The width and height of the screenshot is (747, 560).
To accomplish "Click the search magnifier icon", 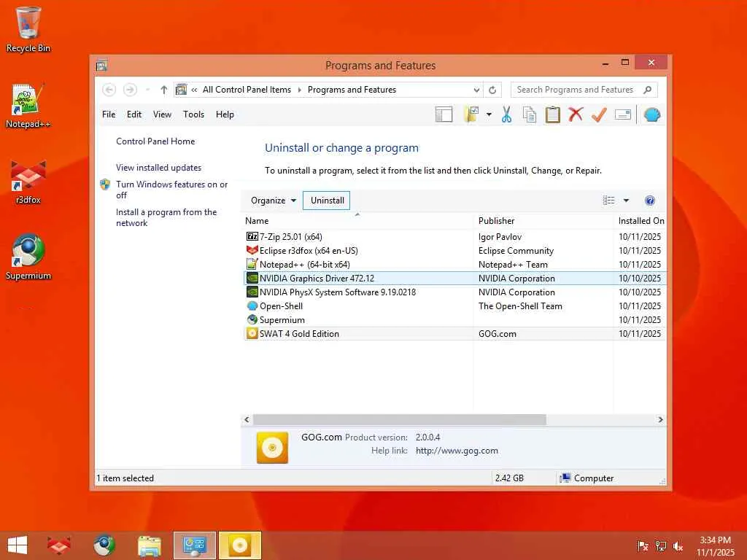I will (x=648, y=90).
